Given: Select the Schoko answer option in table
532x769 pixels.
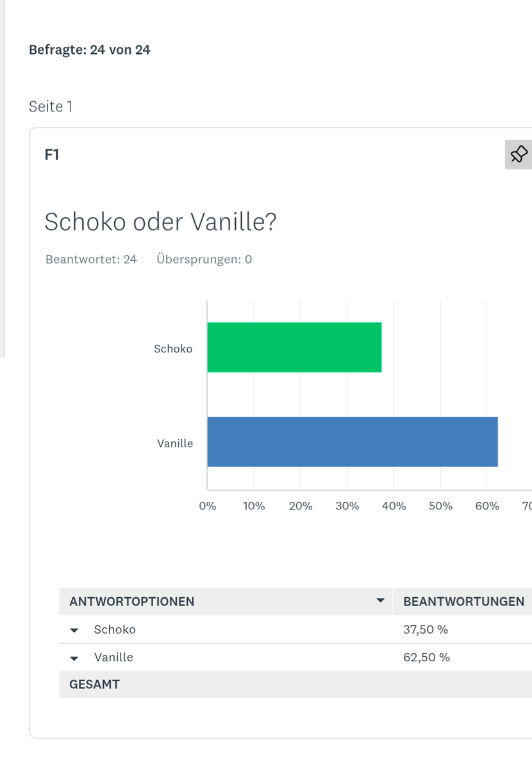Looking at the screenshot, I should pos(115,629).
